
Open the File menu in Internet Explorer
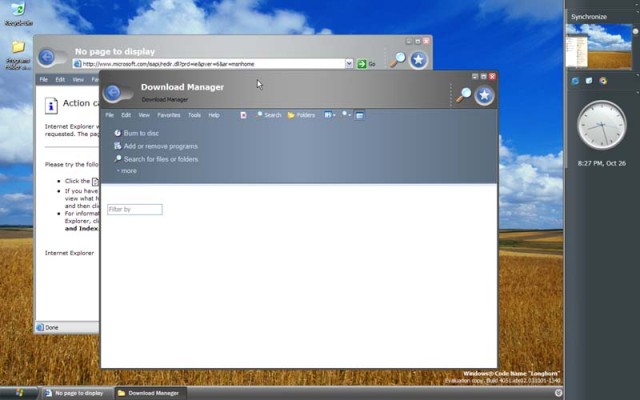coord(44,80)
